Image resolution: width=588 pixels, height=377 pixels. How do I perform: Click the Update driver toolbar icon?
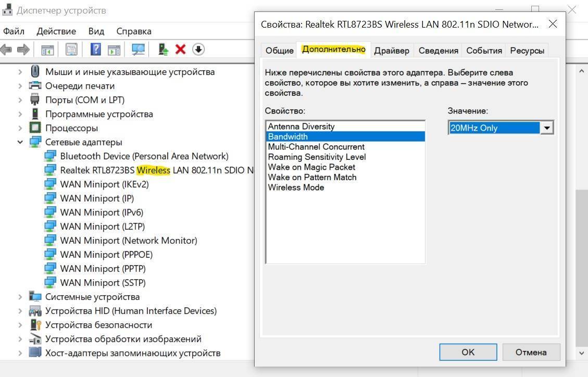(x=164, y=49)
